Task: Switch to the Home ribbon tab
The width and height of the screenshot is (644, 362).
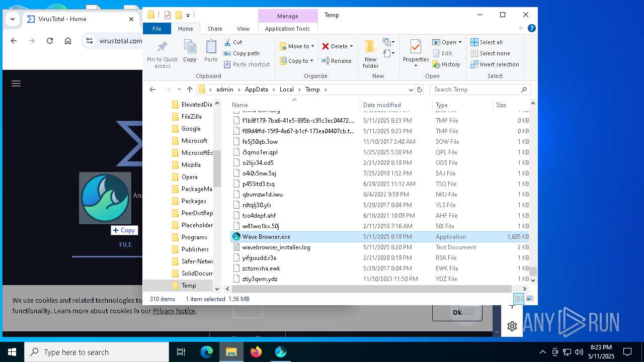Action: 185,29
